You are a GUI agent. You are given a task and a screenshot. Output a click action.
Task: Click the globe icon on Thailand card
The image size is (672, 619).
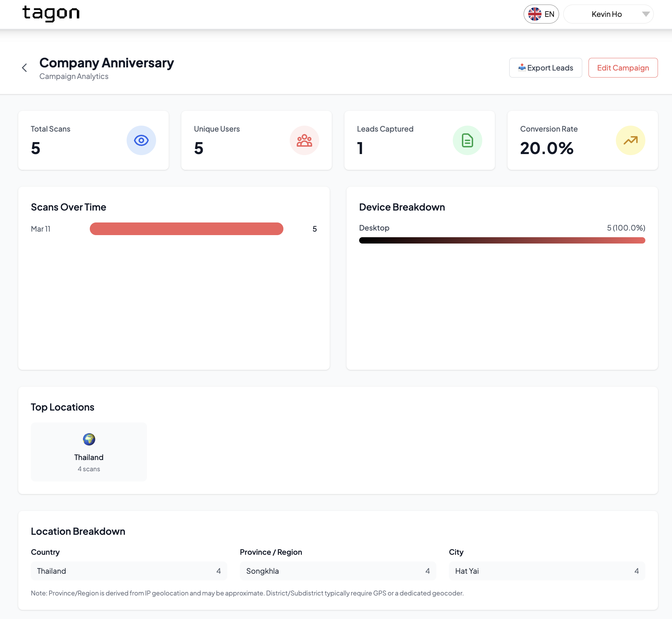click(89, 439)
